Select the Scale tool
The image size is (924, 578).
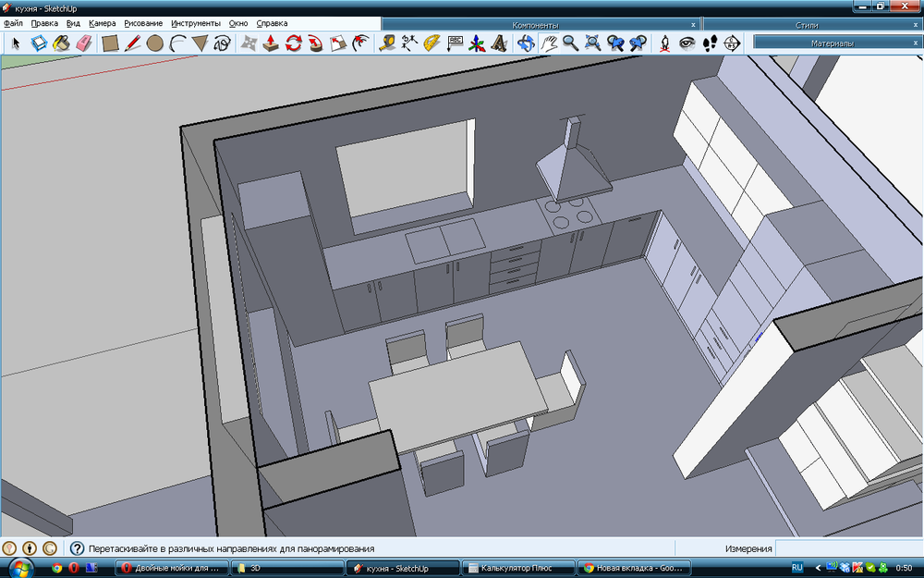(337, 43)
